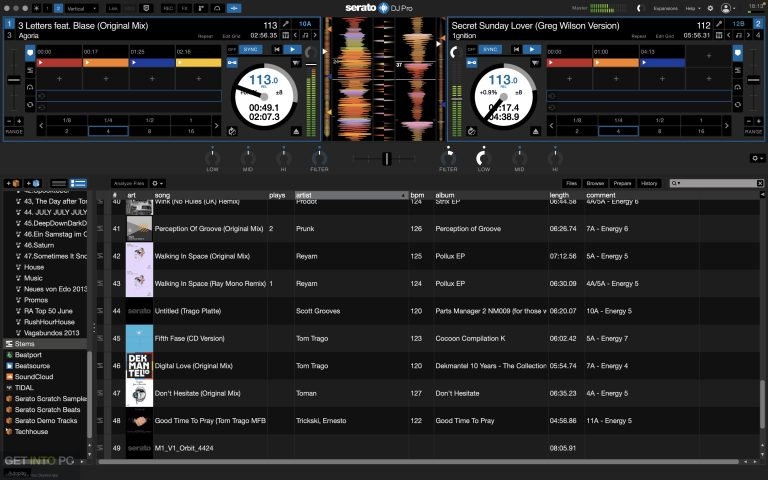Open the Setup gear in the top bar
This screenshot has width=768, height=480.
(x=710, y=8)
